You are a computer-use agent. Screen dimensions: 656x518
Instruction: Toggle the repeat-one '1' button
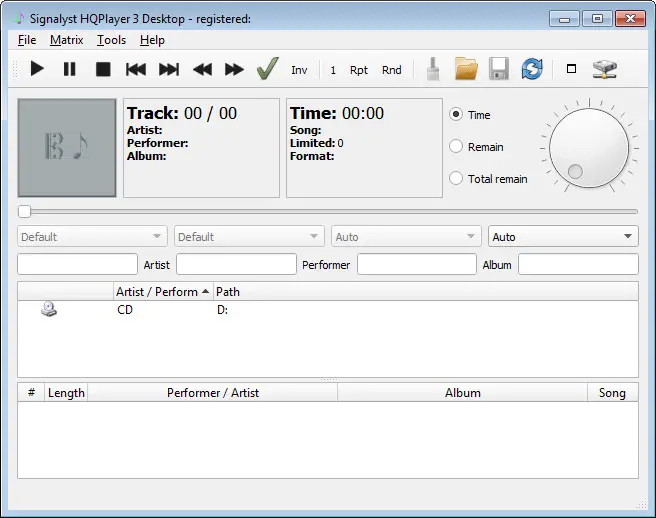click(333, 70)
